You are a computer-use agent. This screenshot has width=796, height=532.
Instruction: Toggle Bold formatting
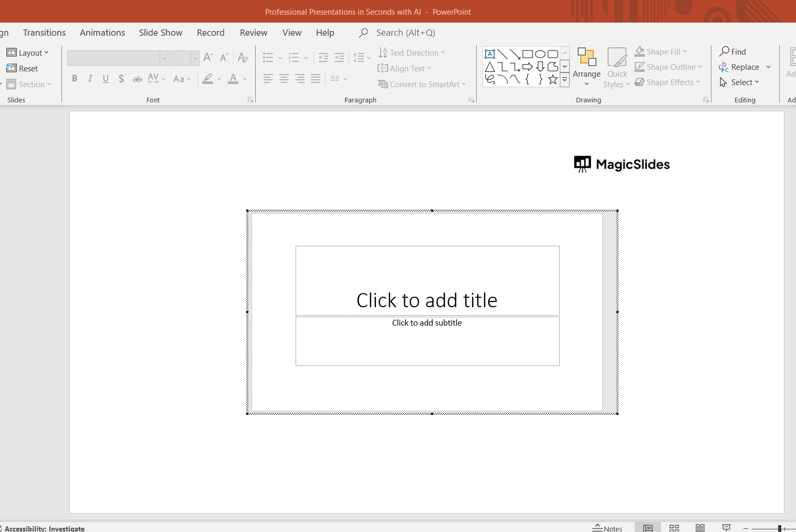point(75,79)
